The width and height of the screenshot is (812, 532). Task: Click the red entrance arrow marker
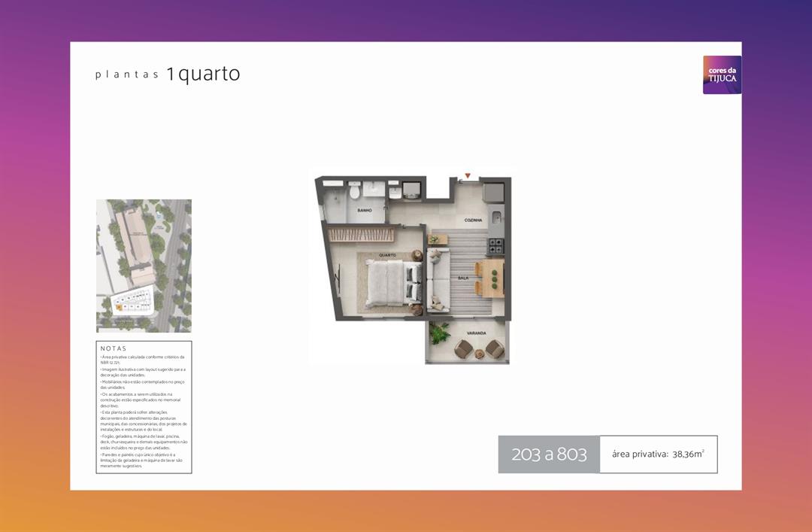coord(468,175)
